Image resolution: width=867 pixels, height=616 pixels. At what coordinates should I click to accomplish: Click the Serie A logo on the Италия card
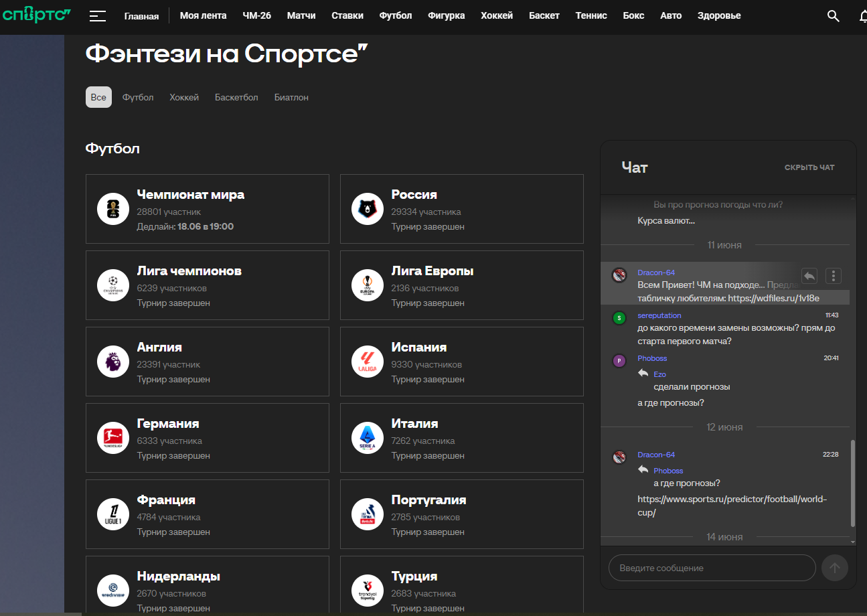[x=368, y=439]
